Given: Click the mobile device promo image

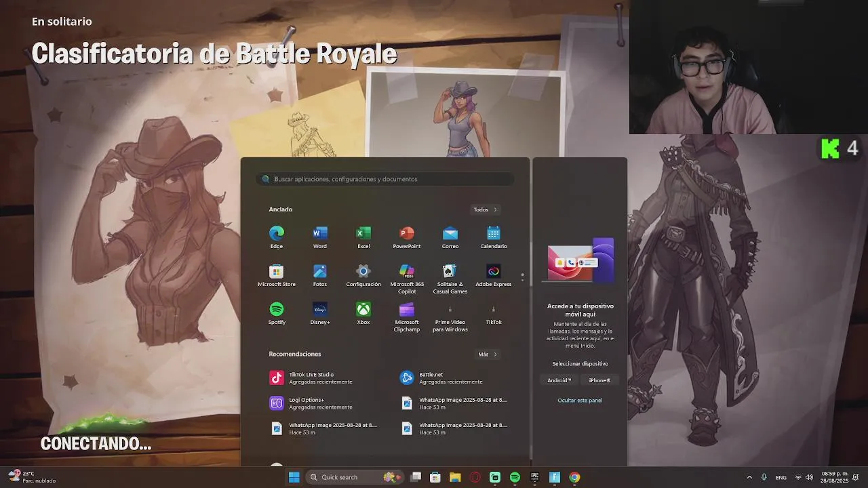Looking at the screenshot, I should point(580,260).
